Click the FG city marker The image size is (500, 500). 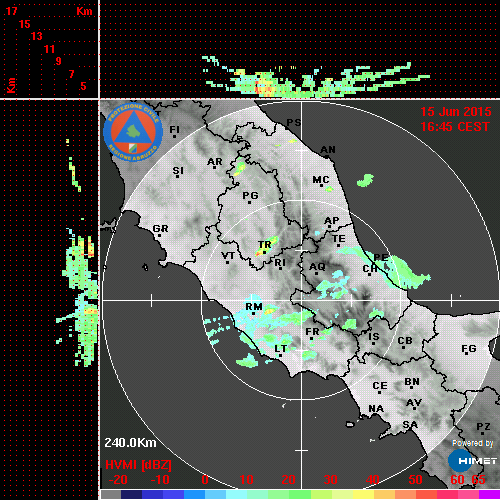click(x=466, y=354)
